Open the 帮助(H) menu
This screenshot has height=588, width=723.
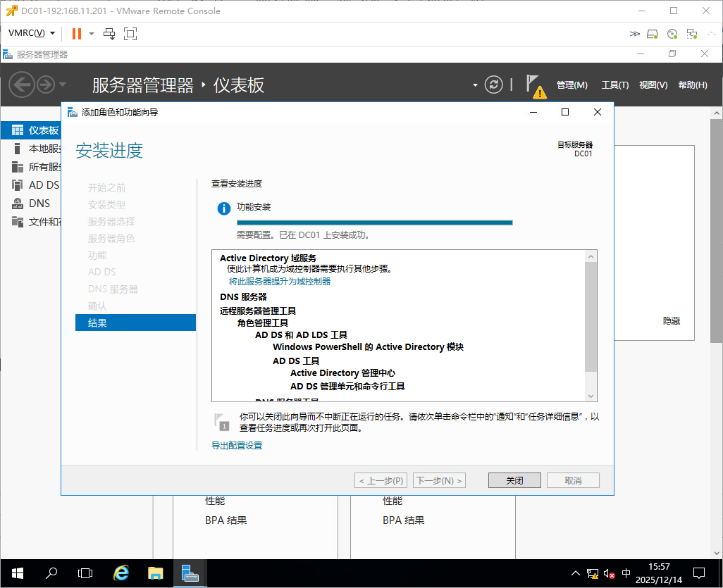point(693,85)
